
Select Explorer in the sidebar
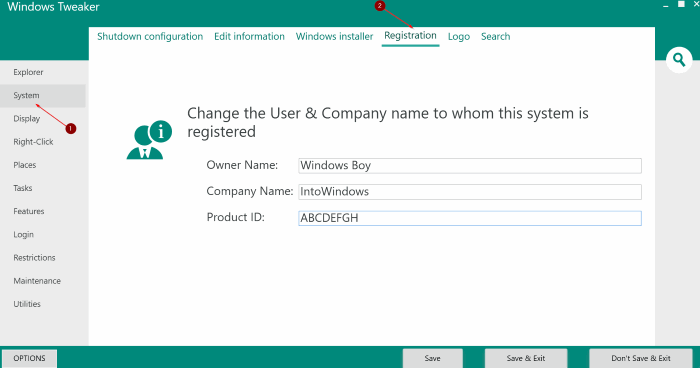pos(43,72)
